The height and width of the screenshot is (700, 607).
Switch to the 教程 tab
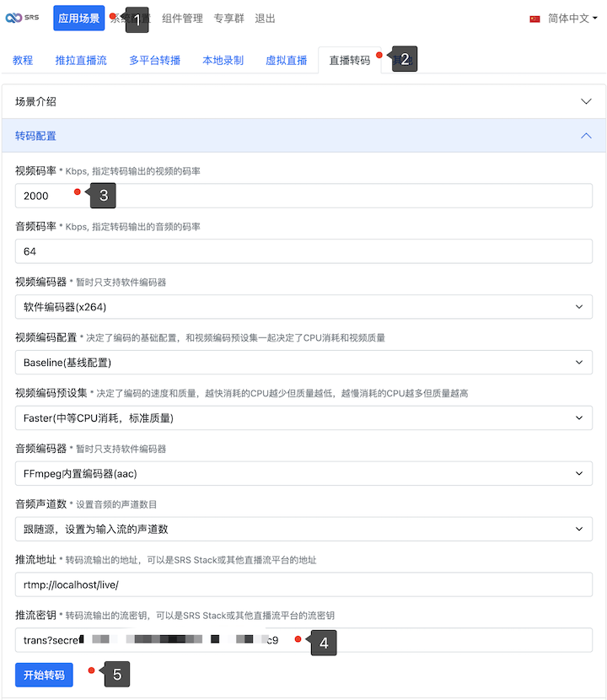click(x=23, y=61)
